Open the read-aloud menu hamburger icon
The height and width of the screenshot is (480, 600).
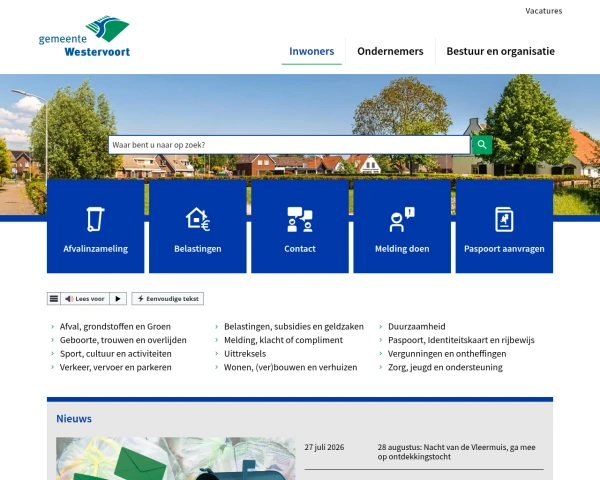click(54, 299)
